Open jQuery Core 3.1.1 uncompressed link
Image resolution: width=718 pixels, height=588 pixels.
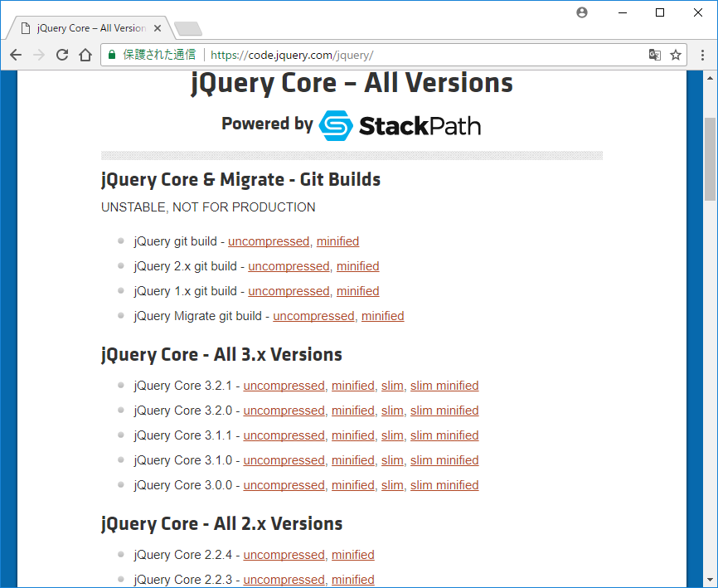(x=284, y=435)
